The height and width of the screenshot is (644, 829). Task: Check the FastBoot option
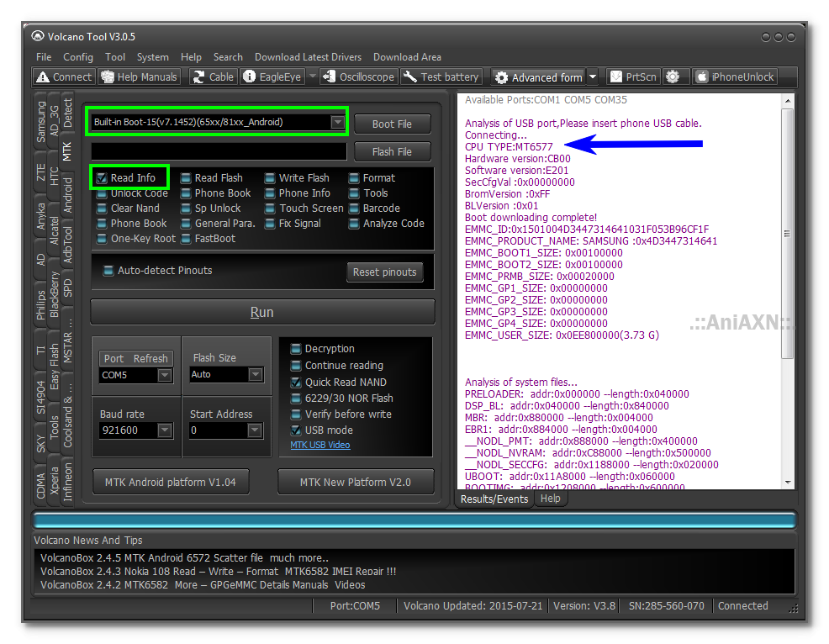pos(186,239)
